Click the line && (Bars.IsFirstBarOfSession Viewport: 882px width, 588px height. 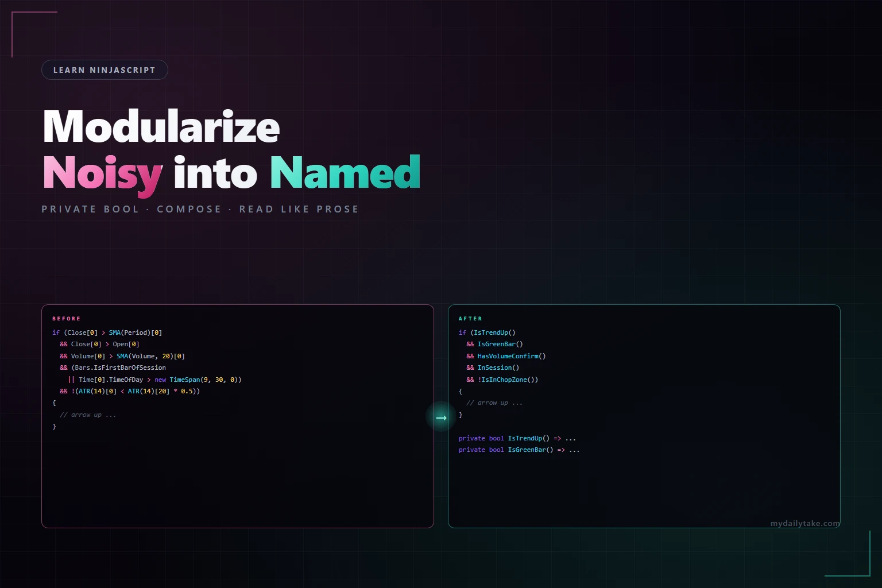point(113,367)
